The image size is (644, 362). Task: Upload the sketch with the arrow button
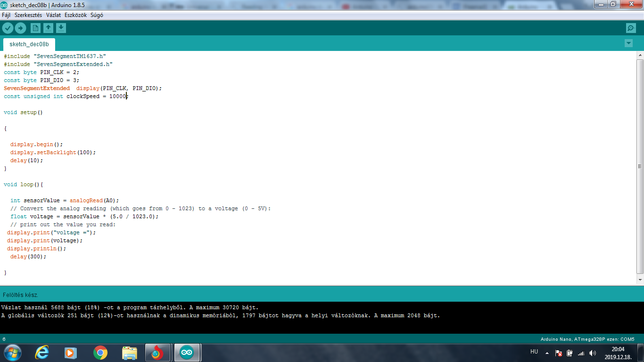(20, 28)
